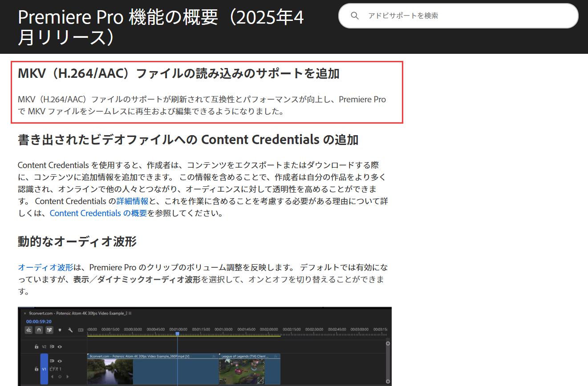Open the sequence panel menu icon
Viewport: 588px width, 386px height.
point(130,313)
